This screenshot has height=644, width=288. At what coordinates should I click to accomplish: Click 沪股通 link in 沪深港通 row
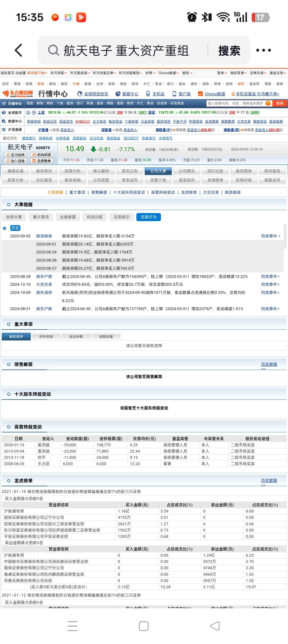[x=43, y=130]
